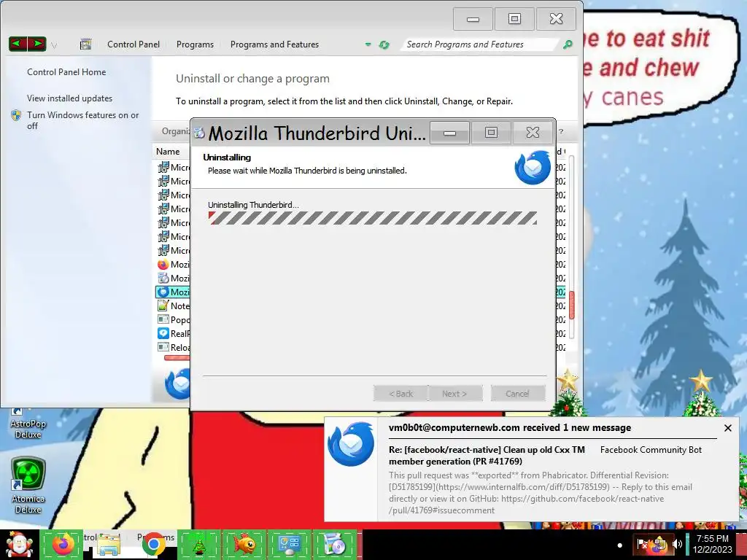Screen dimensions: 747x560
Task: Select the Popc... program row
Action: (x=173, y=319)
